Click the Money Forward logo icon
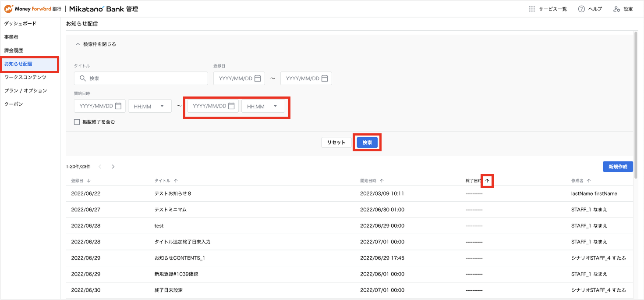The image size is (644, 300). click(x=8, y=9)
